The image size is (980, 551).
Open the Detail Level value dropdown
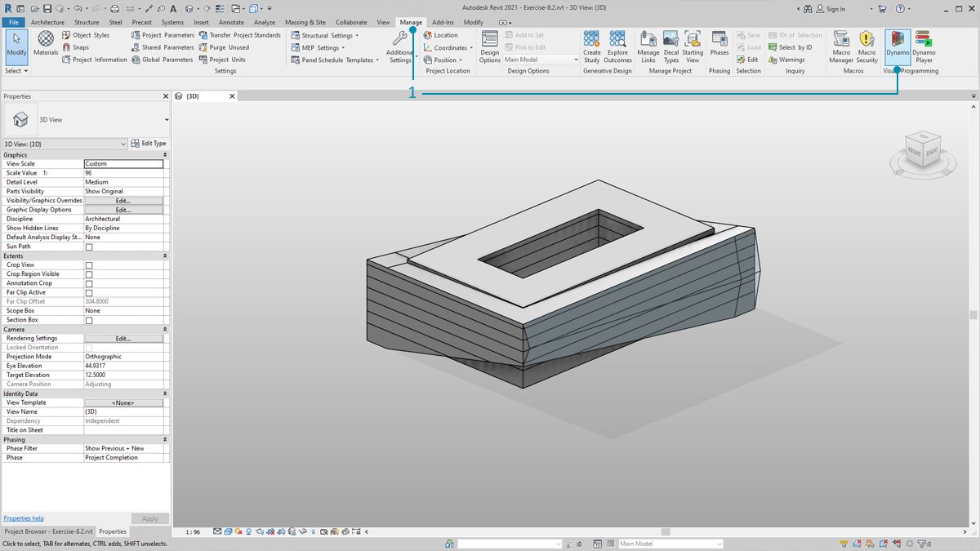pos(123,182)
